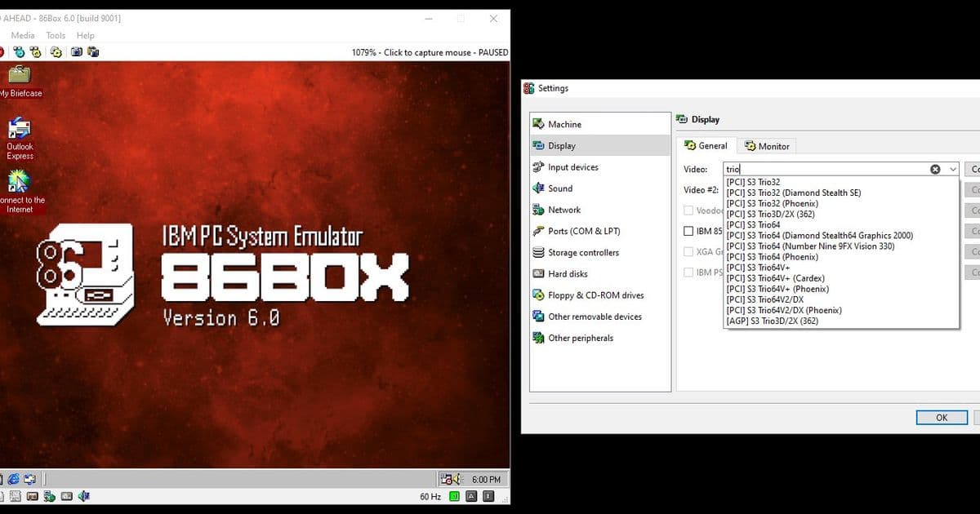Enable the IBM 85 checkbox
This screenshot has height=514, width=980.
[688, 231]
